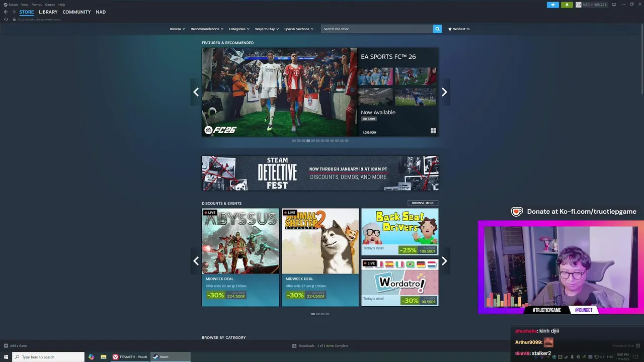Expand the Browse dropdown
644x362 pixels.
(177, 29)
